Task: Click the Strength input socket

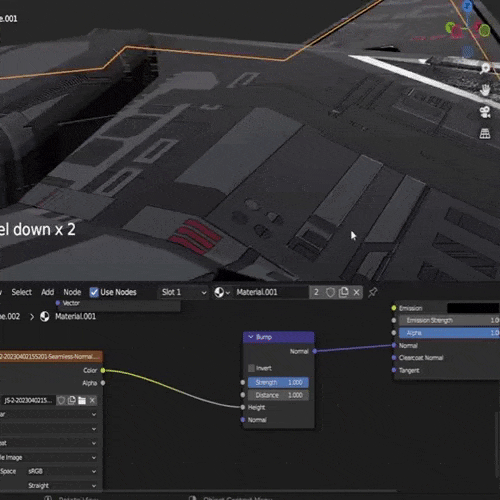Action: pos(243,382)
